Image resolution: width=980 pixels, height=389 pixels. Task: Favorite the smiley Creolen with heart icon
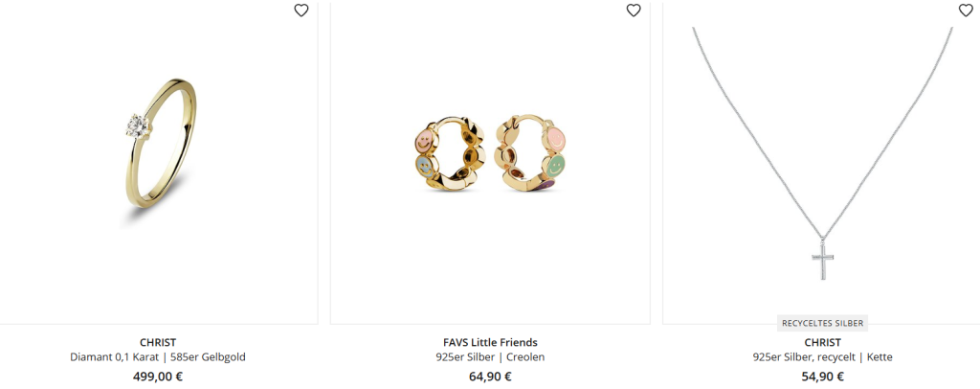pos(634,10)
